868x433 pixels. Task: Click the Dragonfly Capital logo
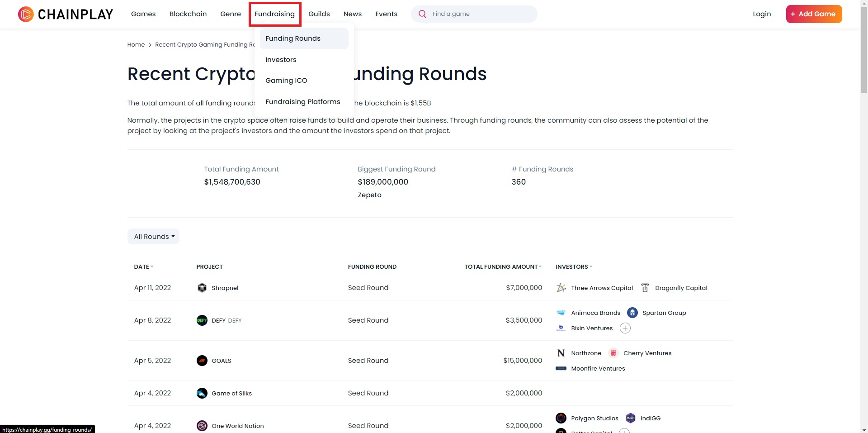pyautogui.click(x=645, y=288)
